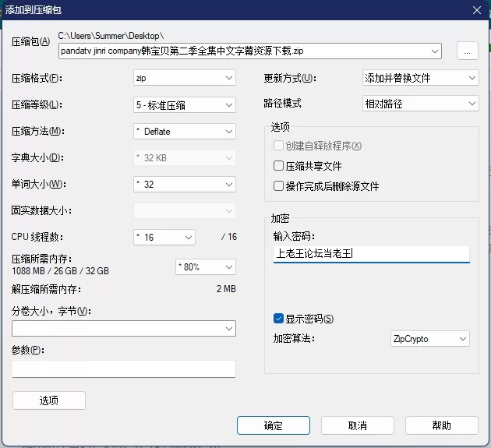Click the 选项 button at bottom left
This screenshot has width=491, height=448.
pos(49,400)
